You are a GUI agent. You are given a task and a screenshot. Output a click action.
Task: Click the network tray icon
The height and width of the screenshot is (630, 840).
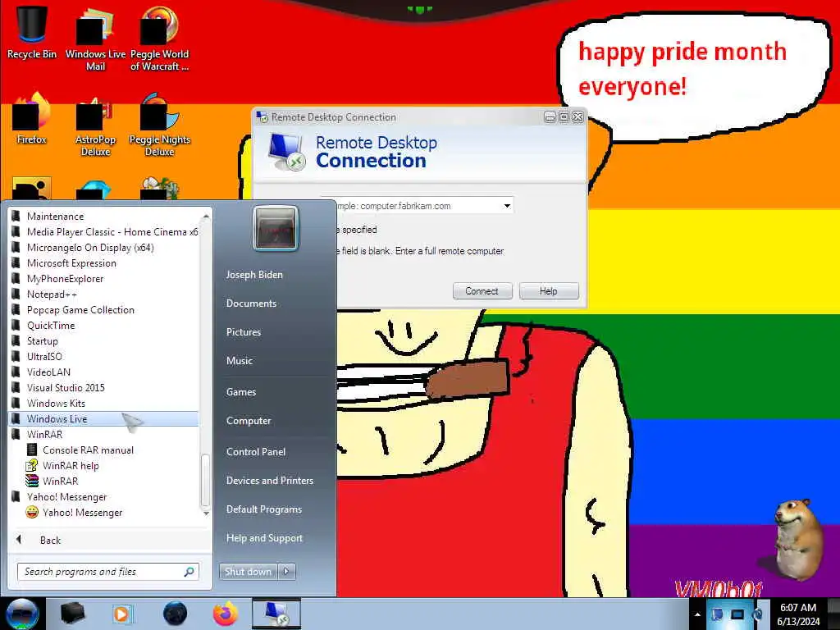tap(737, 614)
